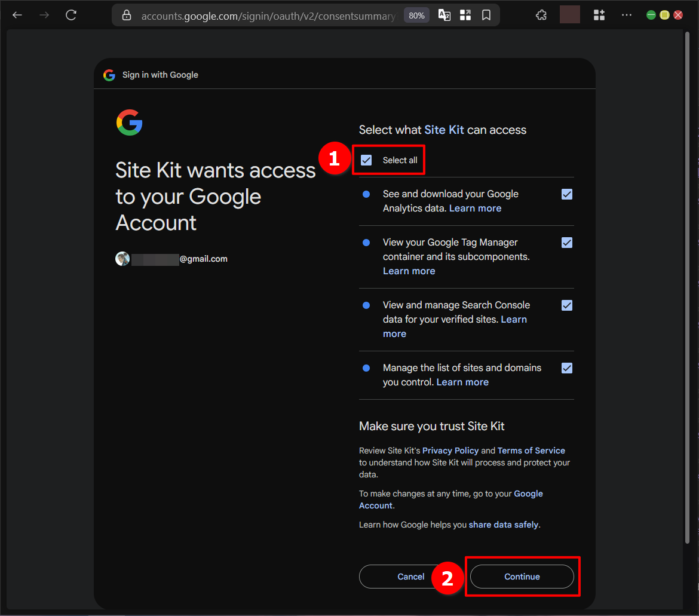Disable the Google Analytics data access checkbox

click(566, 194)
